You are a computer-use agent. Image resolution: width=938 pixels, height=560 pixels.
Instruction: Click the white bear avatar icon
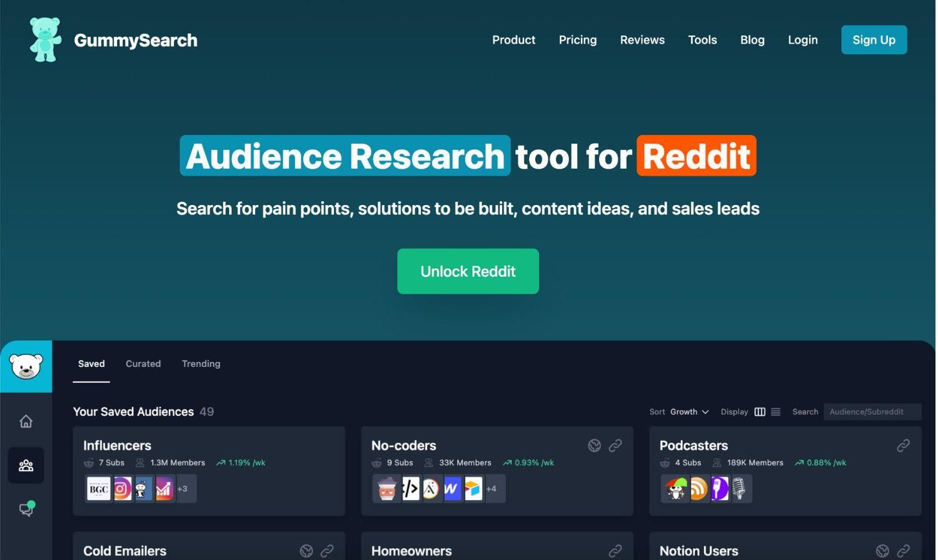26,367
